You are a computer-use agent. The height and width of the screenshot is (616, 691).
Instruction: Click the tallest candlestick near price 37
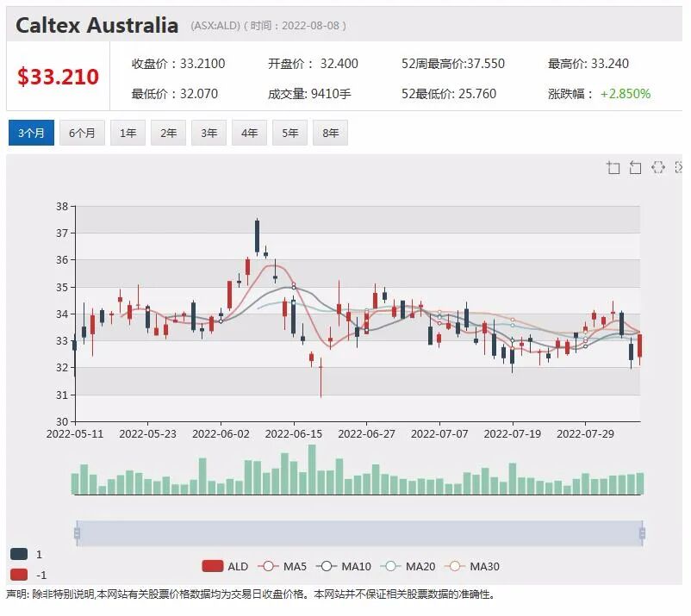[x=258, y=237]
